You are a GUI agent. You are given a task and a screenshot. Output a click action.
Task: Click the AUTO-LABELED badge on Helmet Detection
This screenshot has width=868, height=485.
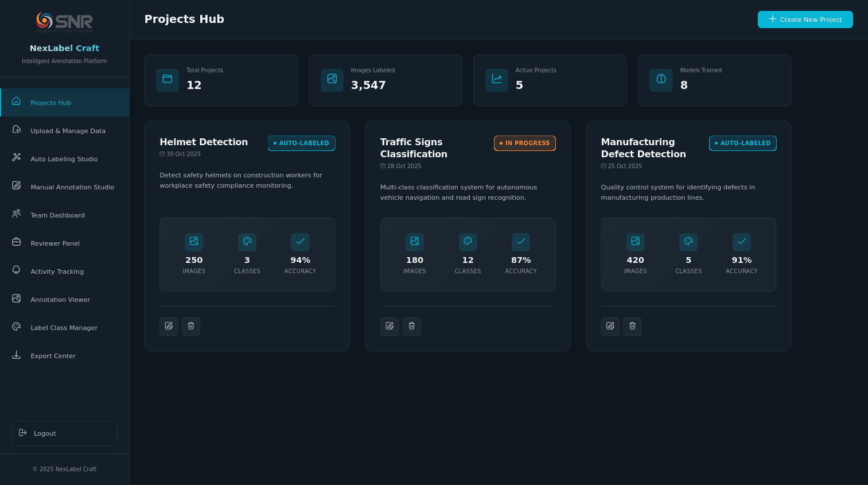tap(301, 143)
